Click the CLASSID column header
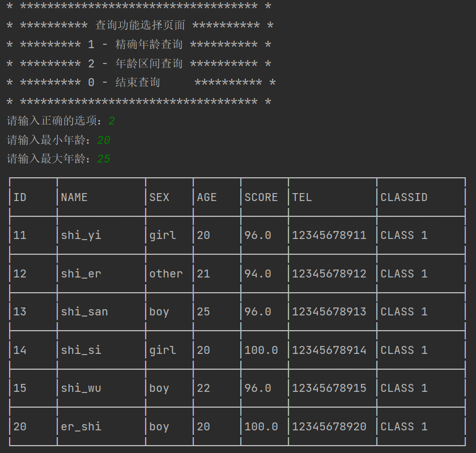The height and width of the screenshot is (453, 476). point(404,197)
